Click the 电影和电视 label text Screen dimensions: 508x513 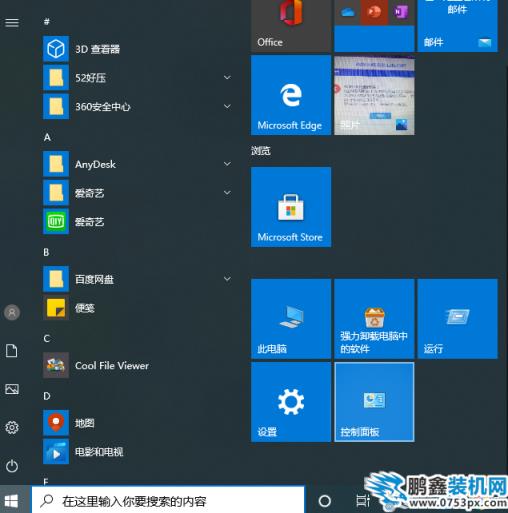point(99,452)
